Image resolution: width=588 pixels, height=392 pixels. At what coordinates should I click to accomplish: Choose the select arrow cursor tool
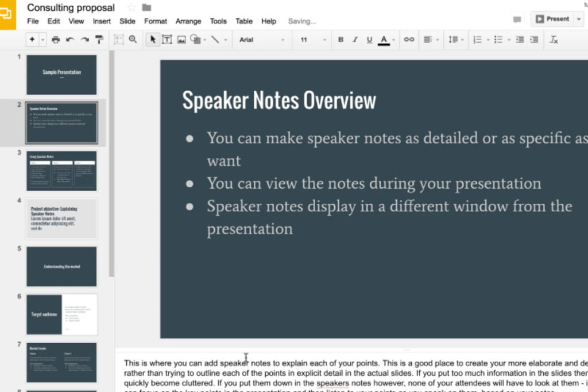(x=153, y=40)
